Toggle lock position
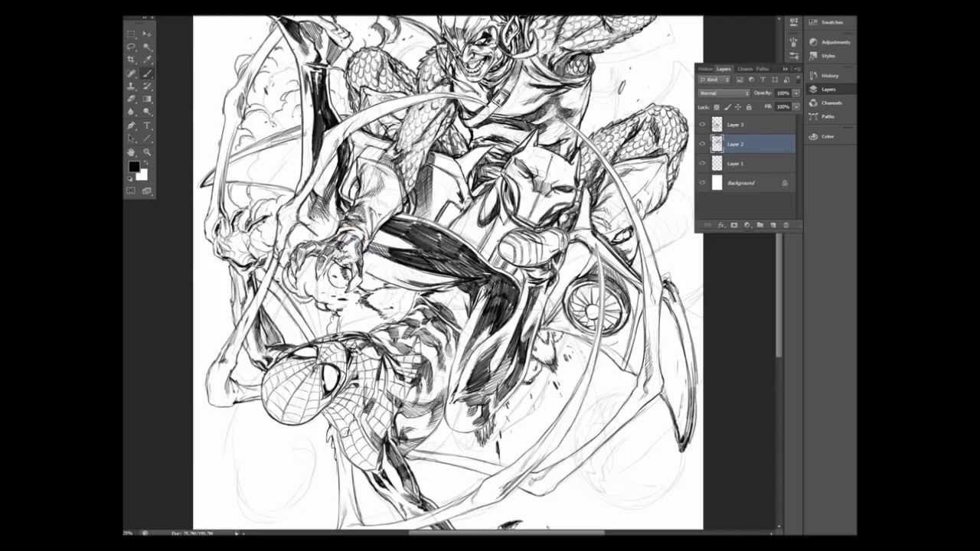This screenshot has width=980, height=551. pos(738,107)
